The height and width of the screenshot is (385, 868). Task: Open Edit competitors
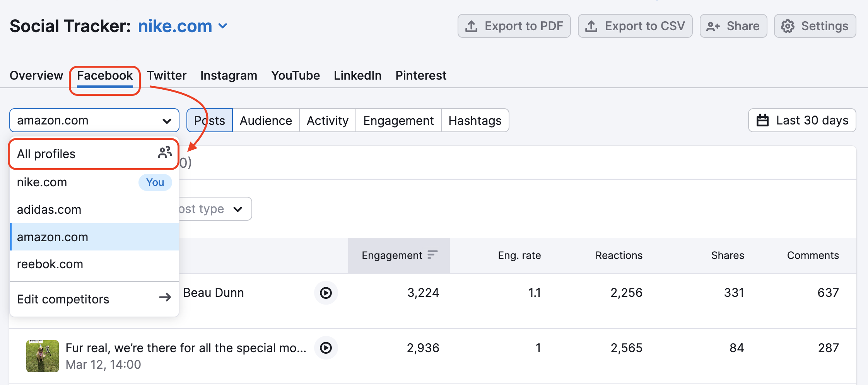pos(94,299)
